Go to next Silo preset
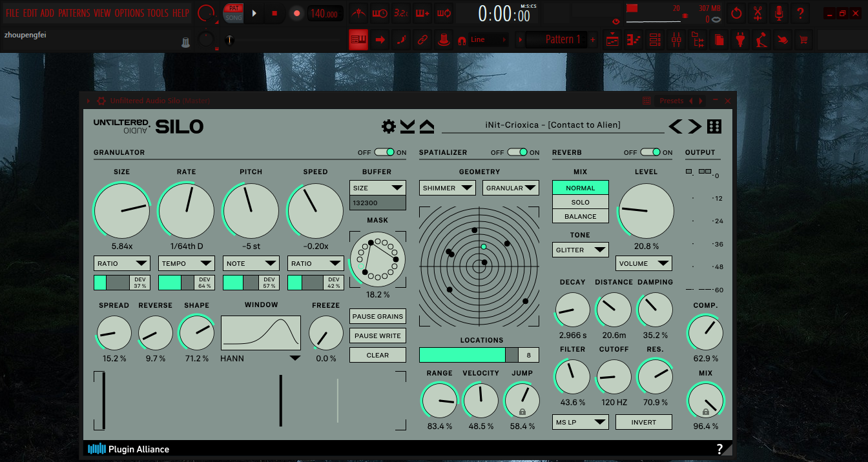The image size is (868, 462). click(694, 126)
